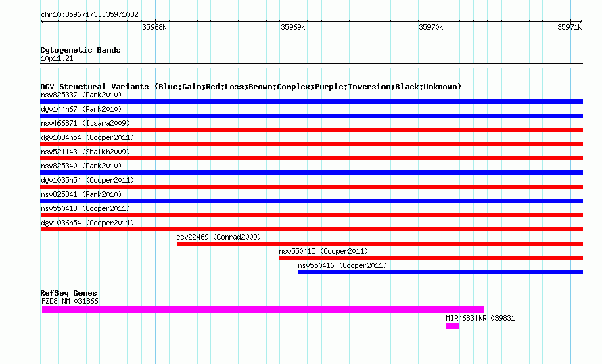
Task: Click the 35969k ruler label
Action: point(293,27)
